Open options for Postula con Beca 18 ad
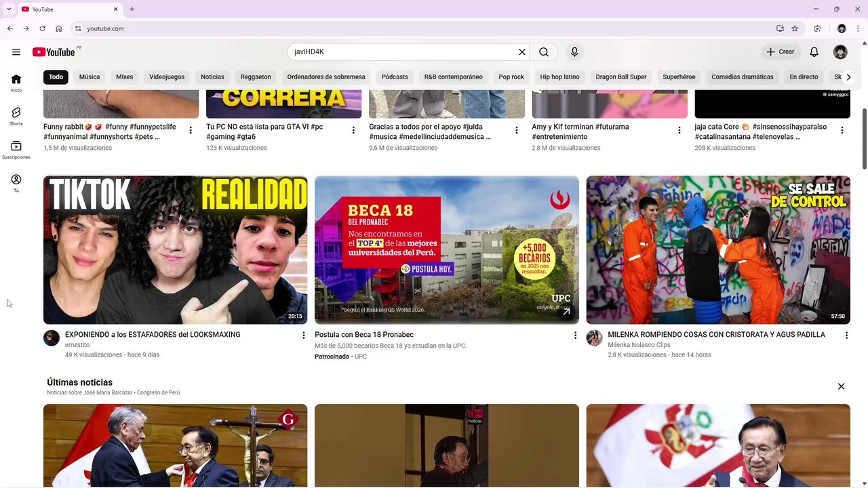This screenshot has height=488, width=868. click(575, 335)
